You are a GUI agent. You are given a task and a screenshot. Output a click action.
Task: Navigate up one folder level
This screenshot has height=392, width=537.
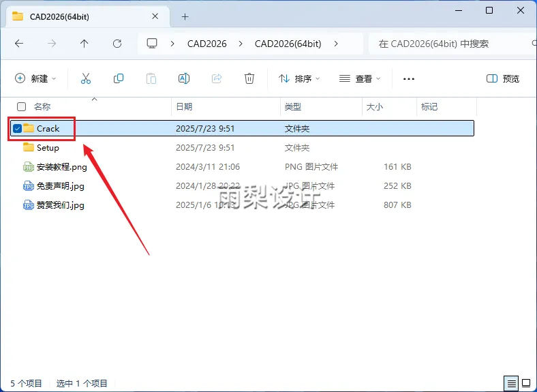(x=84, y=44)
